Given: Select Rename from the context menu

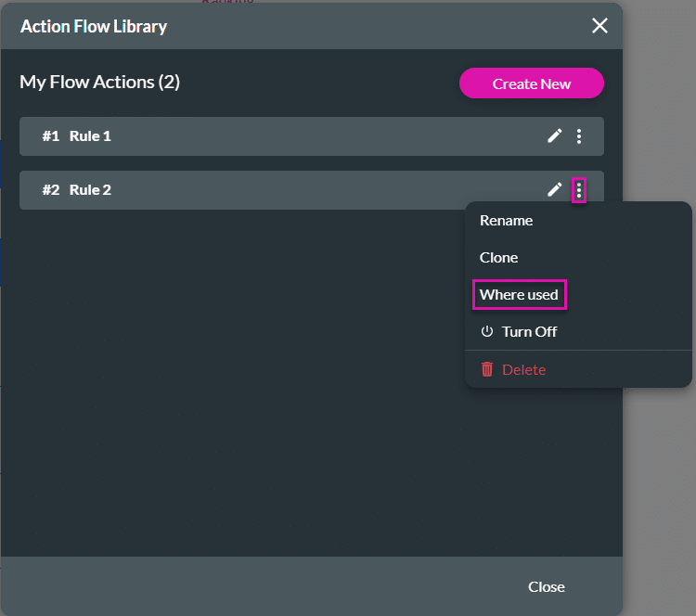Looking at the screenshot, I should coord(506,221).
